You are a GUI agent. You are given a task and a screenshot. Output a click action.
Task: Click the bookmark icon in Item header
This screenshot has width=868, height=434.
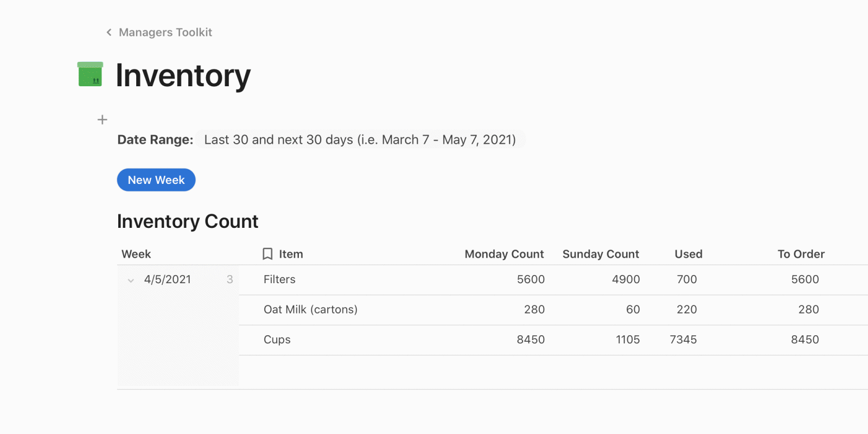(267, 254)
